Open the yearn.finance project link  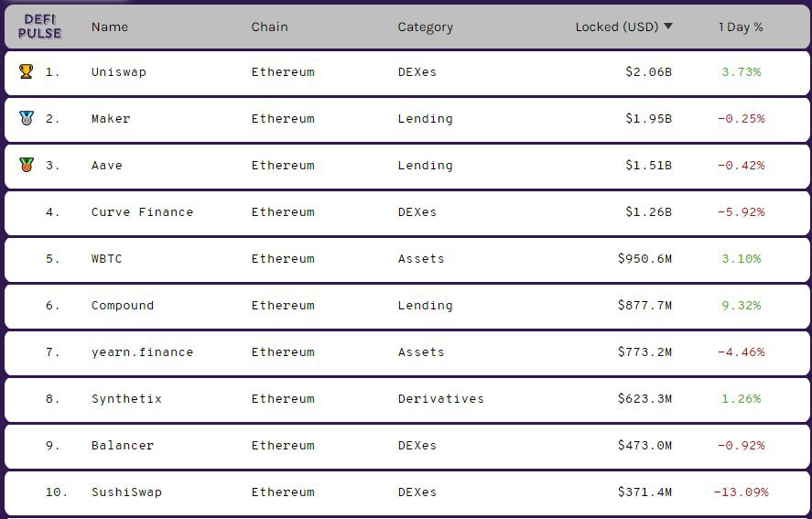click(x=142, y=351)
